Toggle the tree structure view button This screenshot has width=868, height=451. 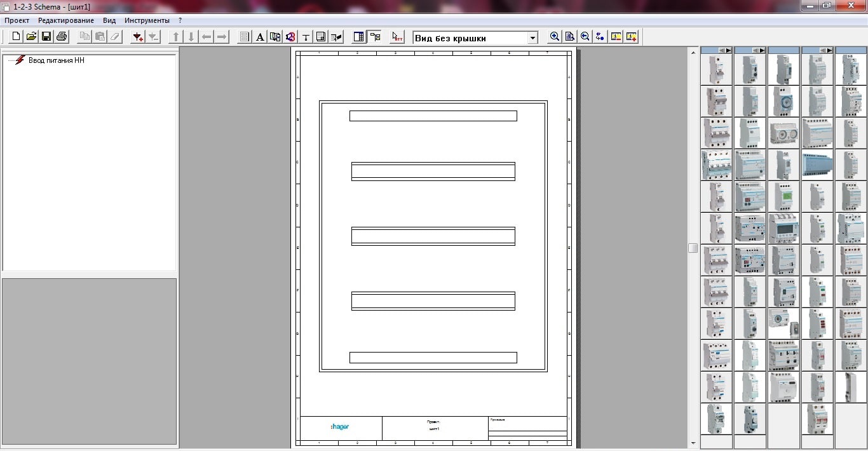click(x=375, y=37)
